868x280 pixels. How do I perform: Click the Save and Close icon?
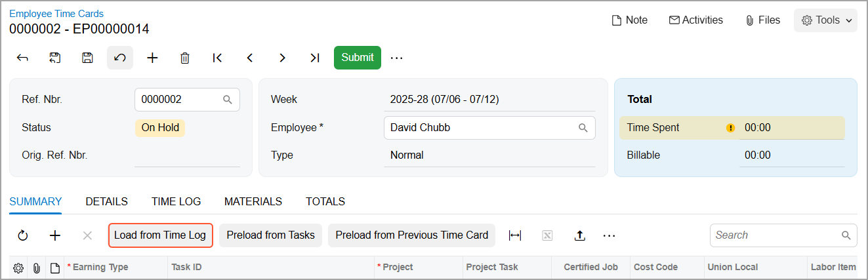55,58
